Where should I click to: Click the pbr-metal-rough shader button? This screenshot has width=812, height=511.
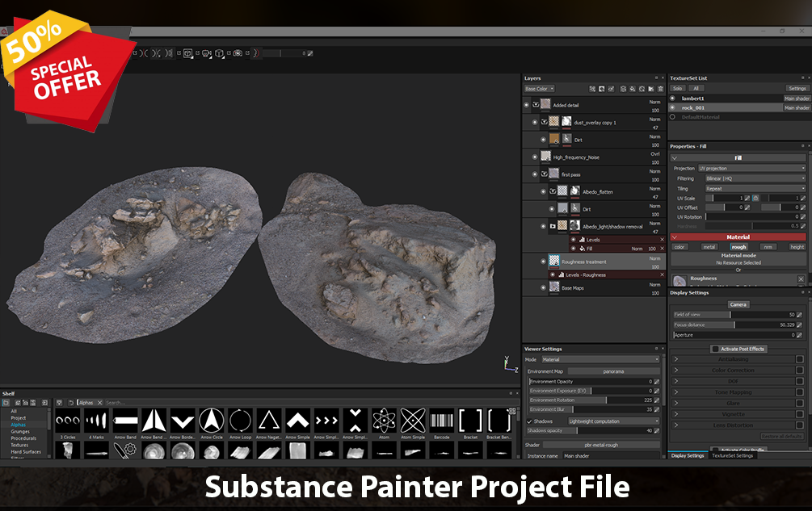click(601, 445)
